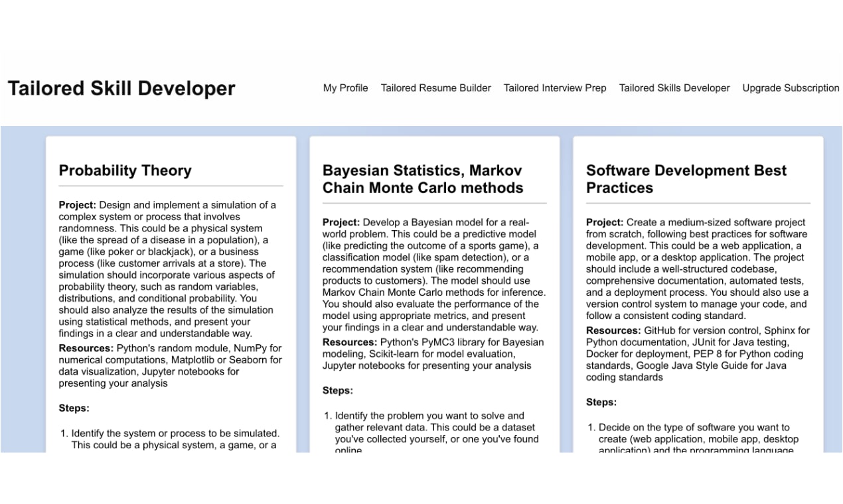Viewport: 843px width, 504px height.
Task: Open Tailored Interview Prep
Action: coord(555,88)
